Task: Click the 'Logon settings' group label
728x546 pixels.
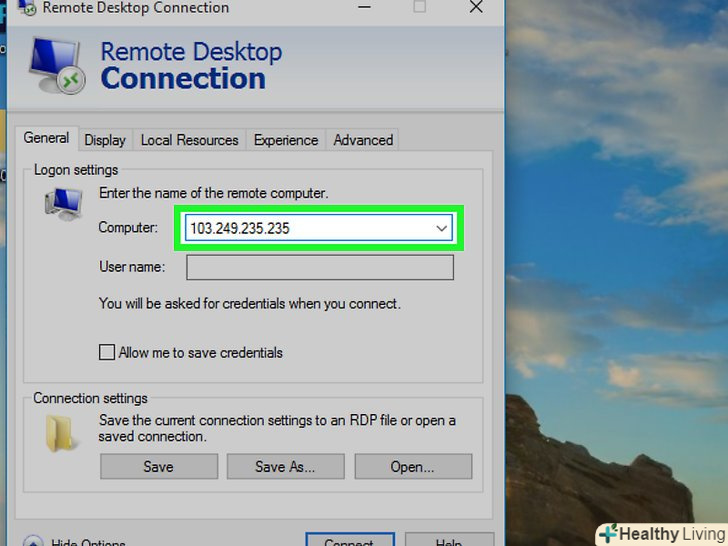Action: coord(76,170)
